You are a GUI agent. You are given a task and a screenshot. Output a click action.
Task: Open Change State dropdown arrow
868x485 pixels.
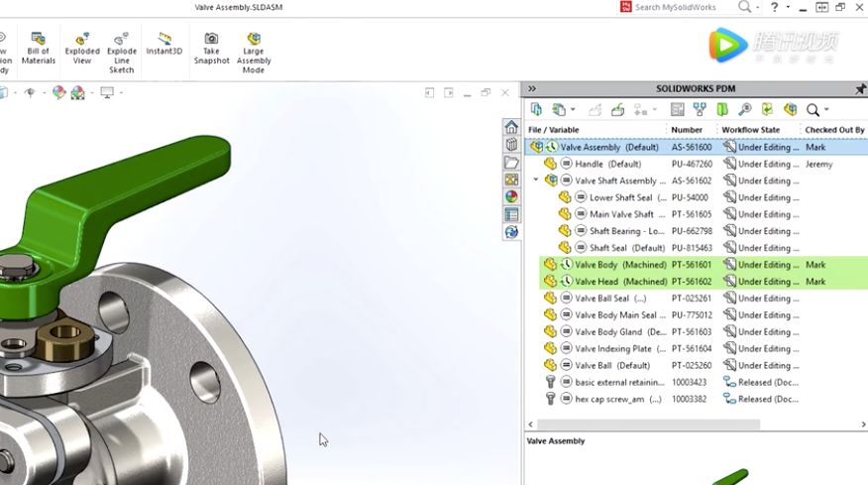point(654,110)
